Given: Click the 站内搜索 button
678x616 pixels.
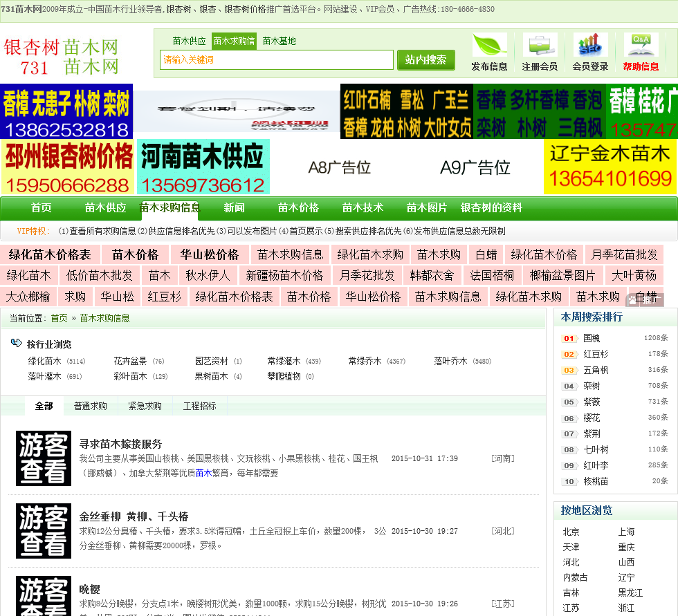Looking at the screenshot, I should point(426,59).
